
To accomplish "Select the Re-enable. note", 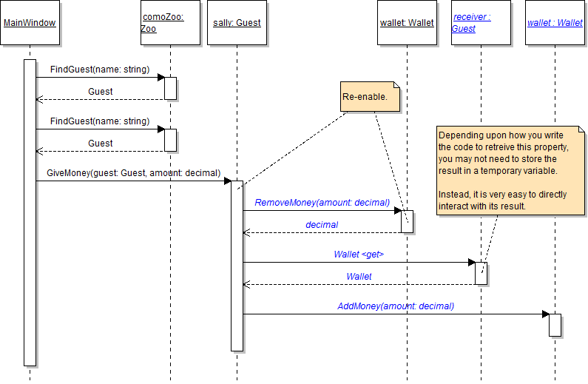I will (x=368, y=97).
